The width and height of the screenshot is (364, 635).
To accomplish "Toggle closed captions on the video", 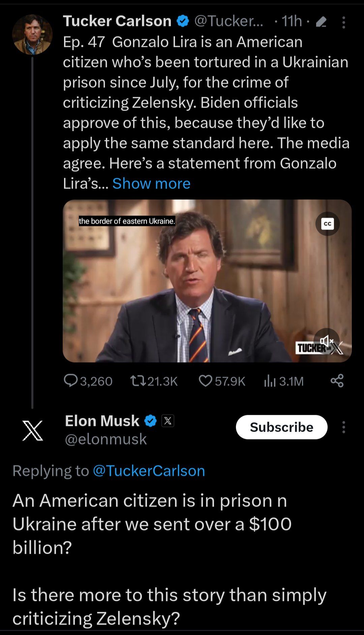I will [327, 224].
